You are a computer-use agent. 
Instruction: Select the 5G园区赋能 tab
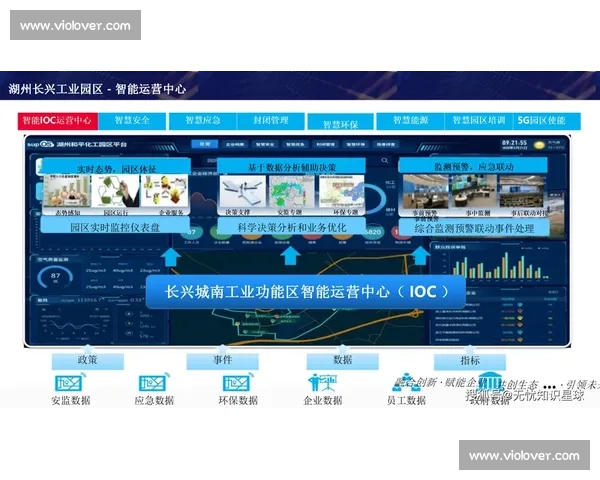[x=546, y=121]
